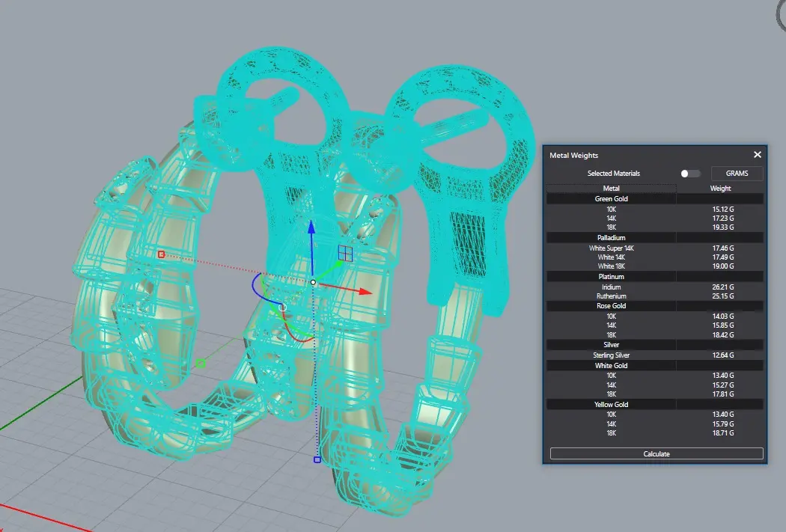
Task: Select the Green Gold group row
Action: point(655,199)
